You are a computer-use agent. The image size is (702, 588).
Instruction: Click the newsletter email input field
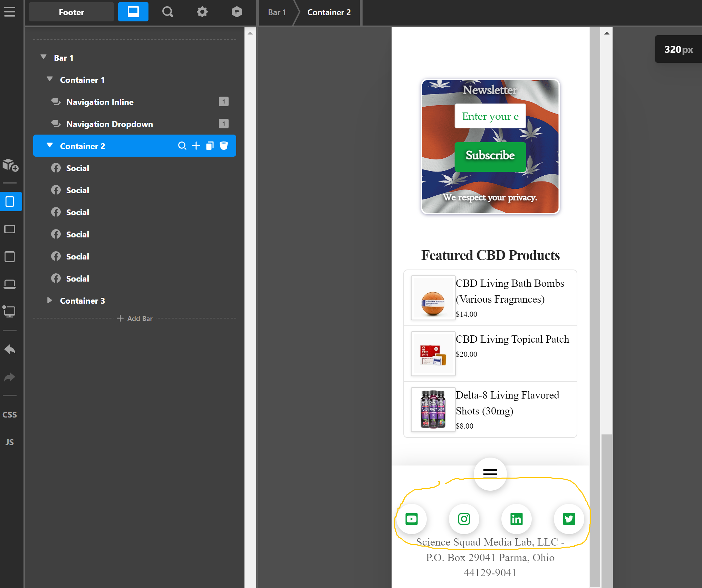pos(490,116)
